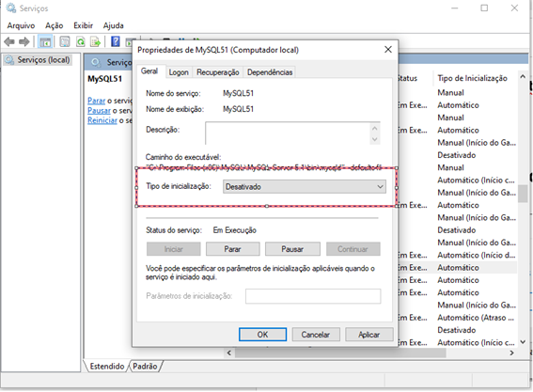Click the green Refresh toolbar icon
The height and width of the screenshot is (392, 533).
80,42
